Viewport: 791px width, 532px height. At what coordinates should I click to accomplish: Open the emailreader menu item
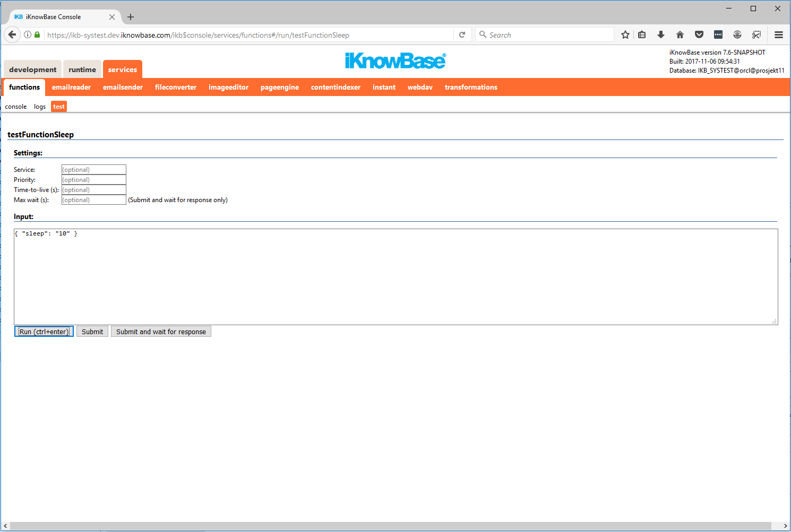coord(71,87)
